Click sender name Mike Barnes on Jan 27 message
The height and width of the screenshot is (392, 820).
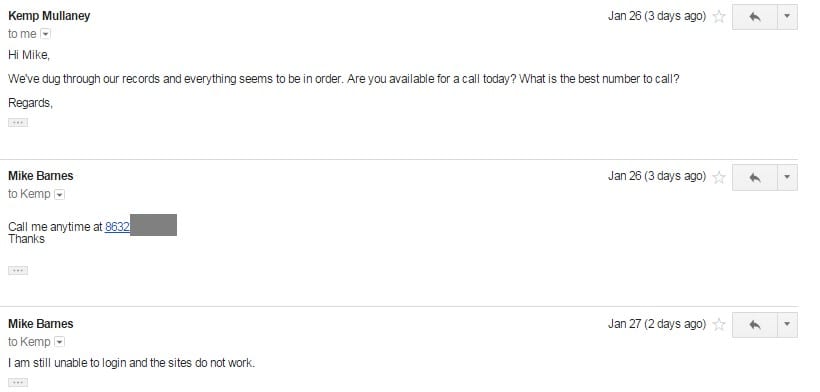(41, 324)
